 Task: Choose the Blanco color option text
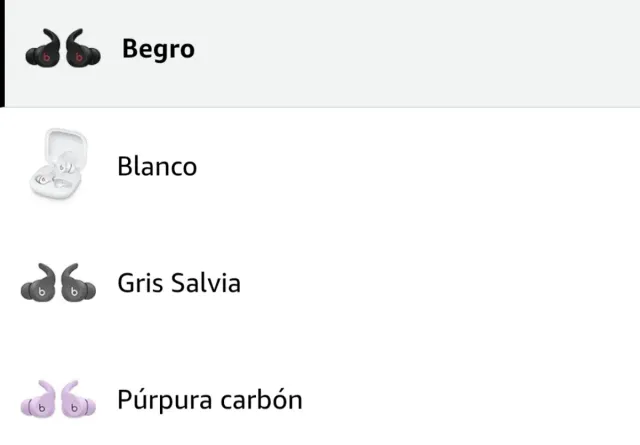157,166
